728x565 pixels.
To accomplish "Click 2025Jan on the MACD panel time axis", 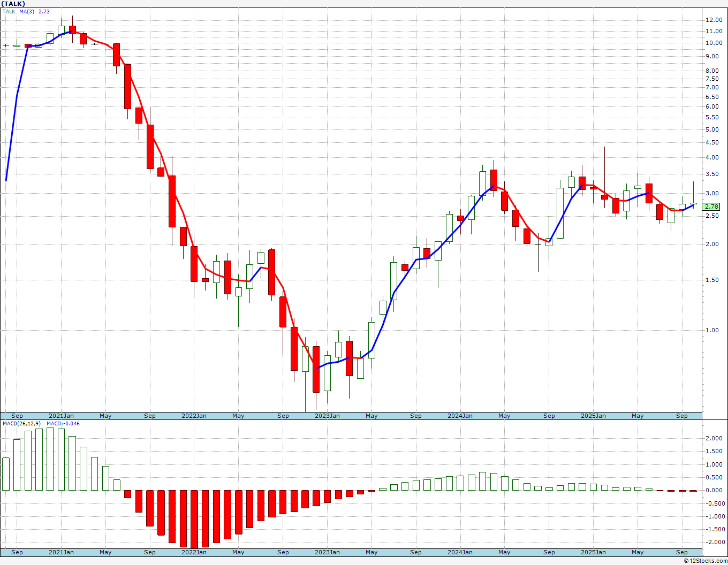I will tap(593, 552).
